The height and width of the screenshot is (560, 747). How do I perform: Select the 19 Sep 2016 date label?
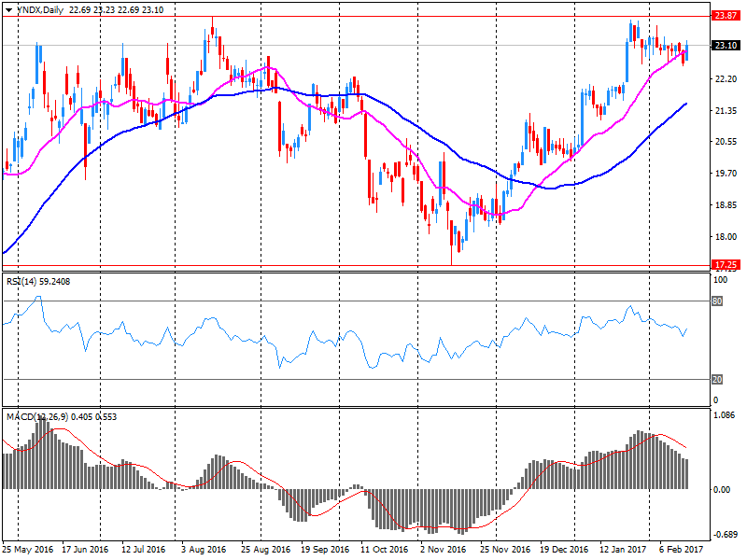tap(324, 549)
